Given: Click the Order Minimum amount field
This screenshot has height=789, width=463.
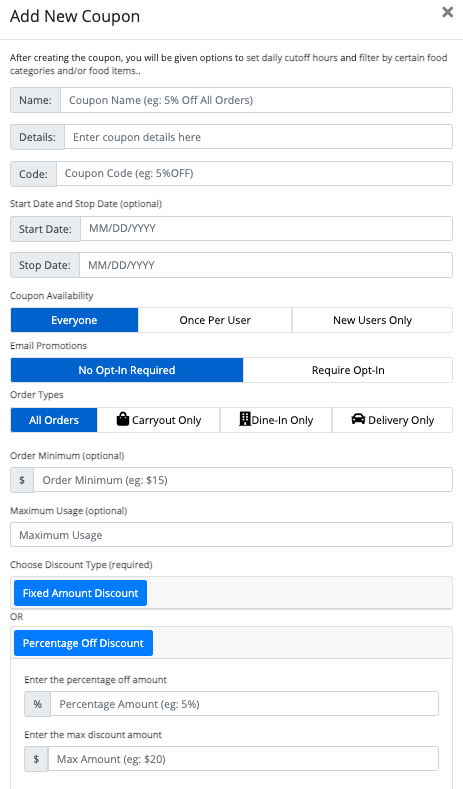Looking at the screenshot, I should [x=243, y=480].
